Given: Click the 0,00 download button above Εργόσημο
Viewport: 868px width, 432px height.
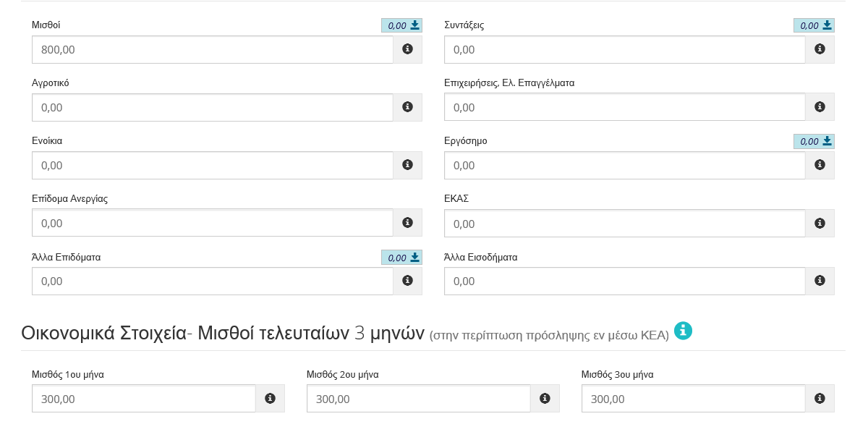Looking at the screenshot, I should tap(814, 141).
